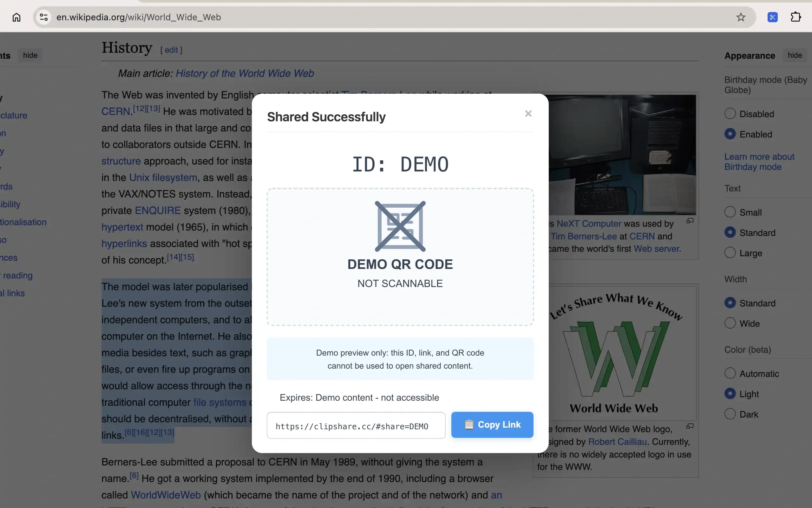This screenshot has height=508, width=812.
Task: Select Enabled for Birthday mode
Action: 730,134
